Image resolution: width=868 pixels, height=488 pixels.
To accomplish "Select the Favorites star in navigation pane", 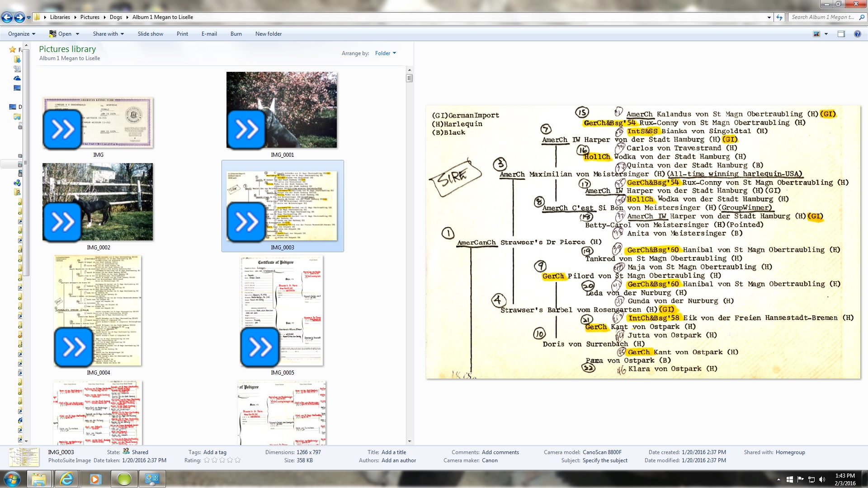I will click(x=13, y=50).
